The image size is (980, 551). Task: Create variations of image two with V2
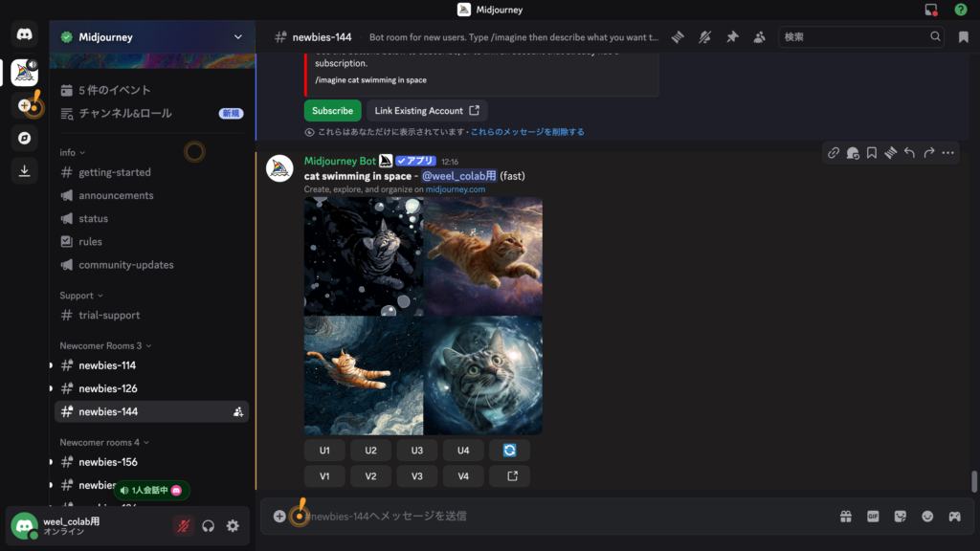coord(370,476)
